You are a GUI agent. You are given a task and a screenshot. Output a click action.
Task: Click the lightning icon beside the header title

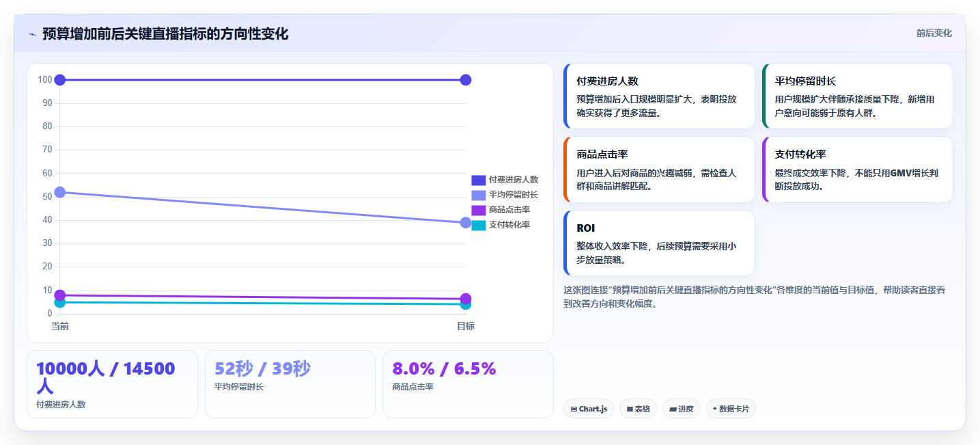[32, 34]
